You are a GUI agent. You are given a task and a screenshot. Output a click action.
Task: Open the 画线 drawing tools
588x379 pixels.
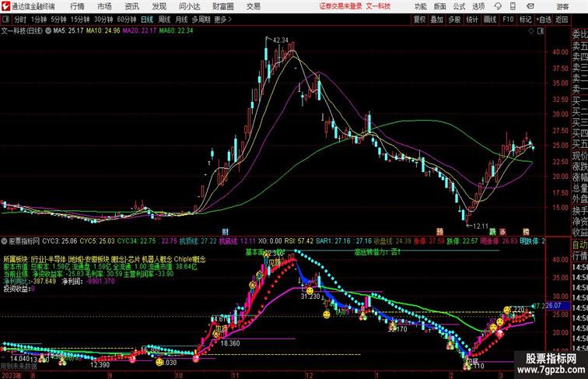[x=490, y=19]
